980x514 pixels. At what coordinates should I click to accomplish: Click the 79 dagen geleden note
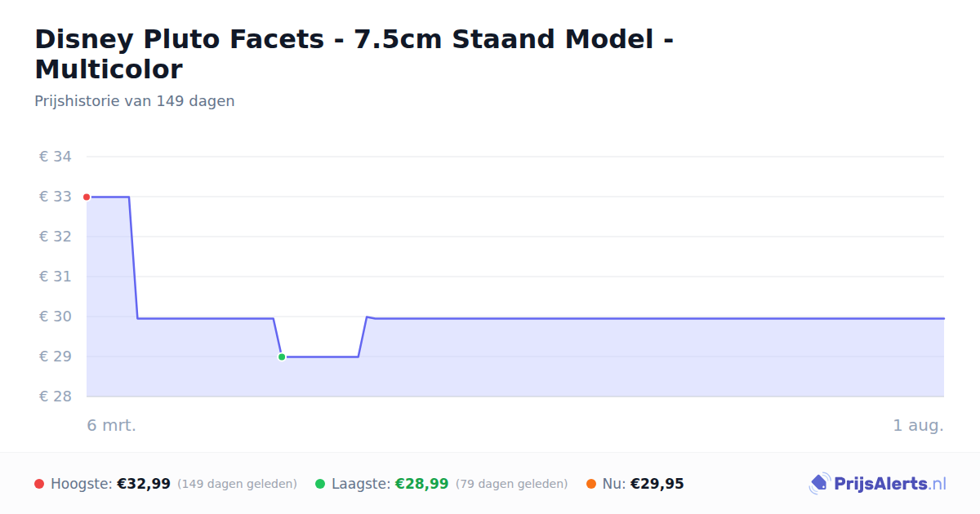(511, 484)
